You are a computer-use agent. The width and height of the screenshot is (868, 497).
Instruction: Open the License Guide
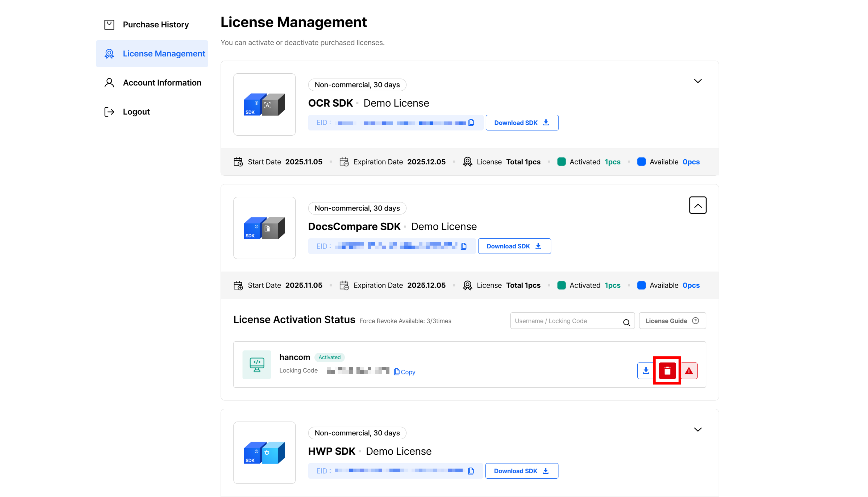click(672, 321)
